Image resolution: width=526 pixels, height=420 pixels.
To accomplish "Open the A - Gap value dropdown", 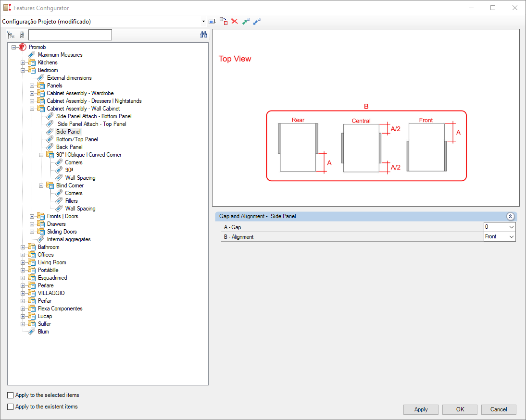I will (511, 227).
